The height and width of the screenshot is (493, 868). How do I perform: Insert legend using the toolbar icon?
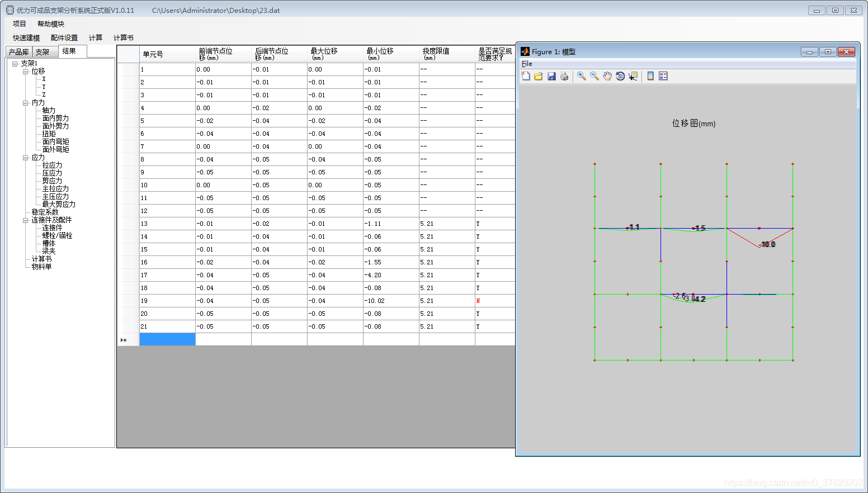click(663, 76)
